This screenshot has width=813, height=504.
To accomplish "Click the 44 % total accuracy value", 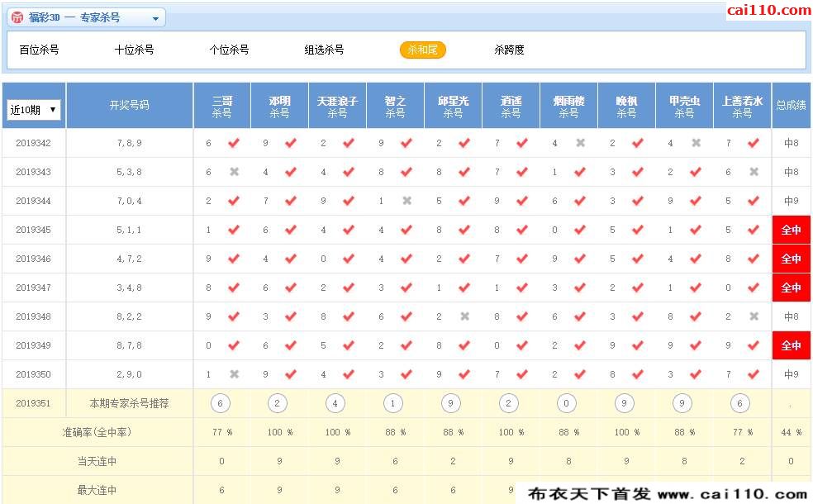I will (x=792, y=432).
